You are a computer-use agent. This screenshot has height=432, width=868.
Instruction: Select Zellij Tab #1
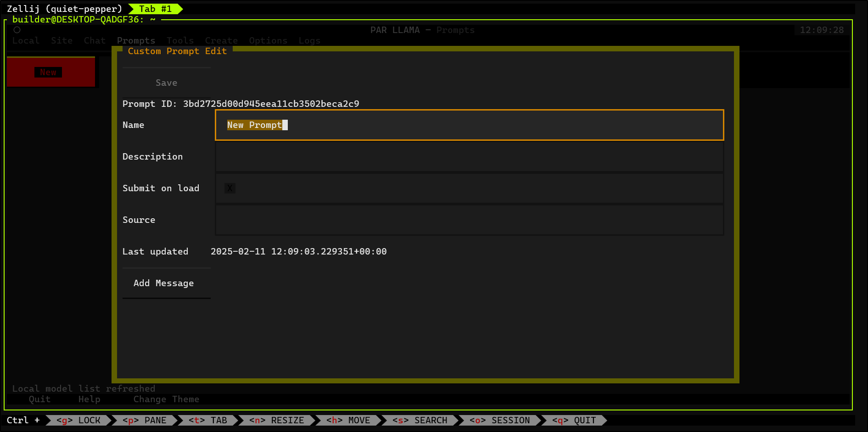155,9
